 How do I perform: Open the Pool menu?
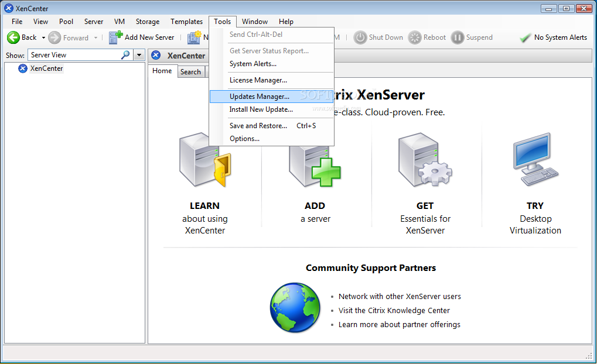tap(66, 22)
